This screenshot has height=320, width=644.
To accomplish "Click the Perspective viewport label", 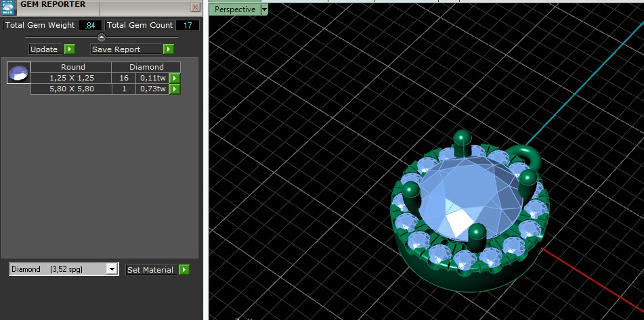I will (x=235, y=9).
